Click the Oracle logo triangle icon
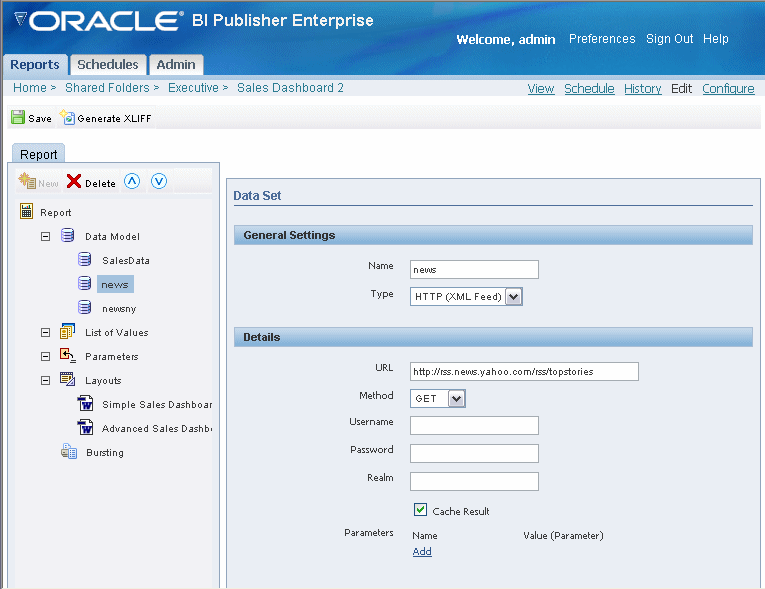765x589 pixels. (x=20, y=19)
